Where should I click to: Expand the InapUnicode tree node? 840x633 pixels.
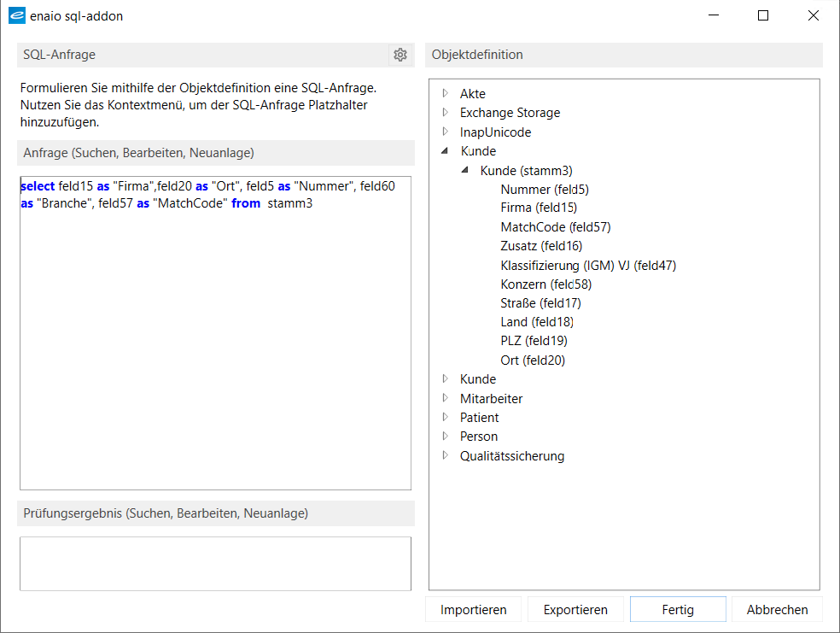click(x=445, y=132)
